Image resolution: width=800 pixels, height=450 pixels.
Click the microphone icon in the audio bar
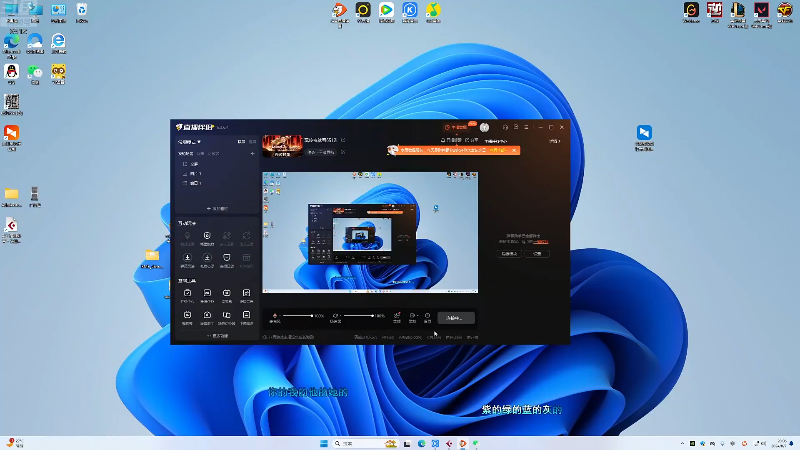[275, 317]
